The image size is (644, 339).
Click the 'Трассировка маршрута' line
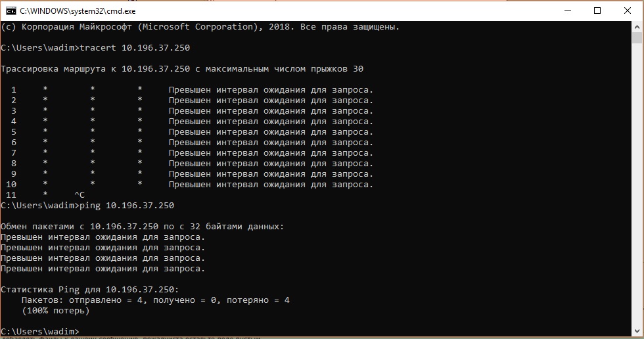[182, 68]
